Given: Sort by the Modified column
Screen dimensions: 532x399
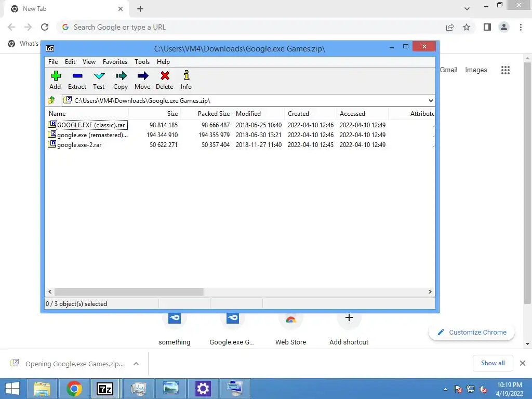Looking at the screenshot, I should [x=259, y=114].
